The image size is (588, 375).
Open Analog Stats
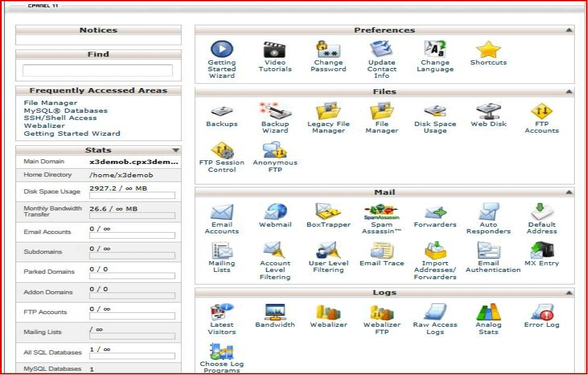pyautogui.click(x=488, y=312)
